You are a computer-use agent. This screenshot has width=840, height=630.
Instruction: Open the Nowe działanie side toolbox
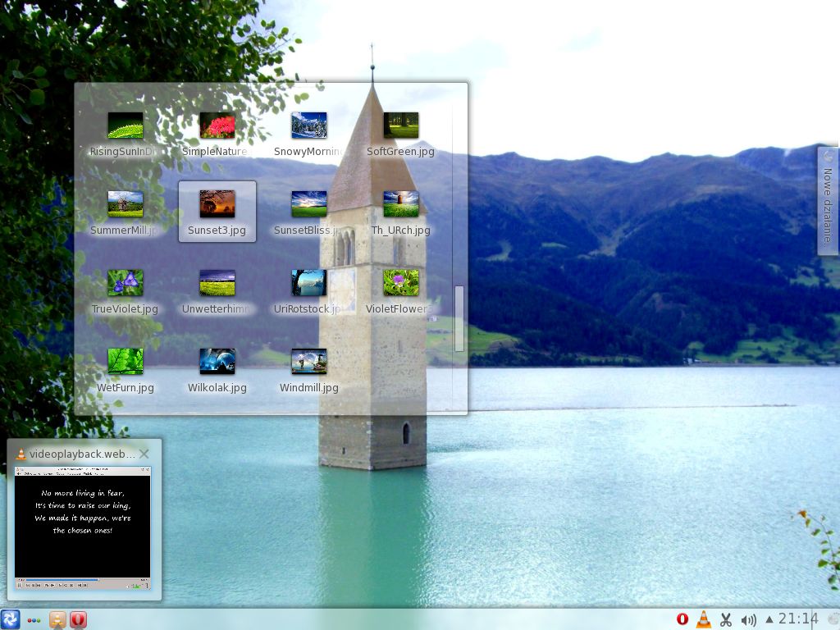tap(828, 202)
